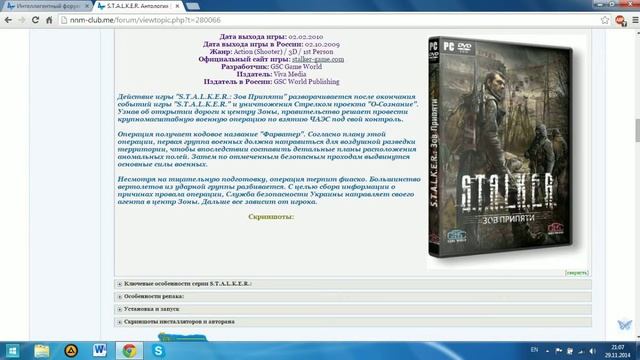Viewport: 640px width, 360px height.
Task: Open a new browser tab
Action: pyautogui.click(x=193, y=6)
